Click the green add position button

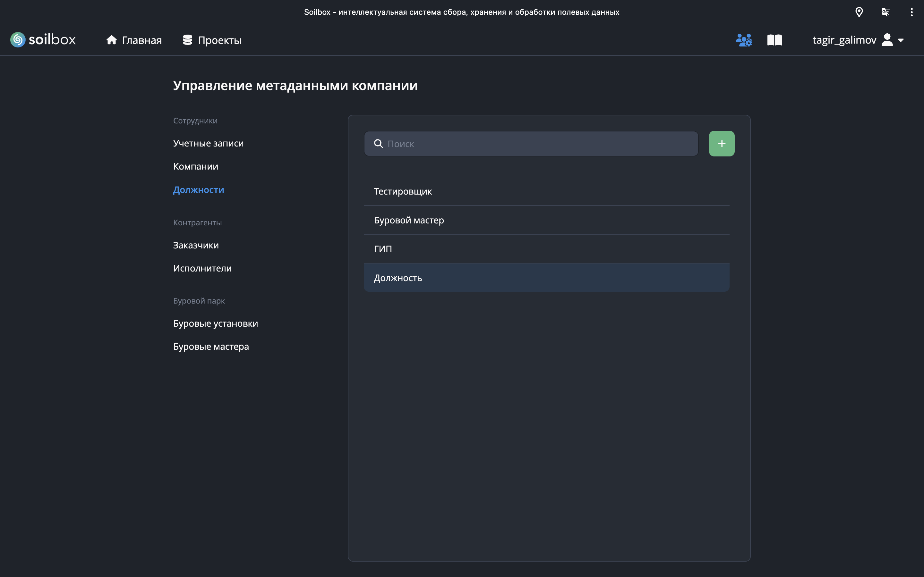coord(721,144)
